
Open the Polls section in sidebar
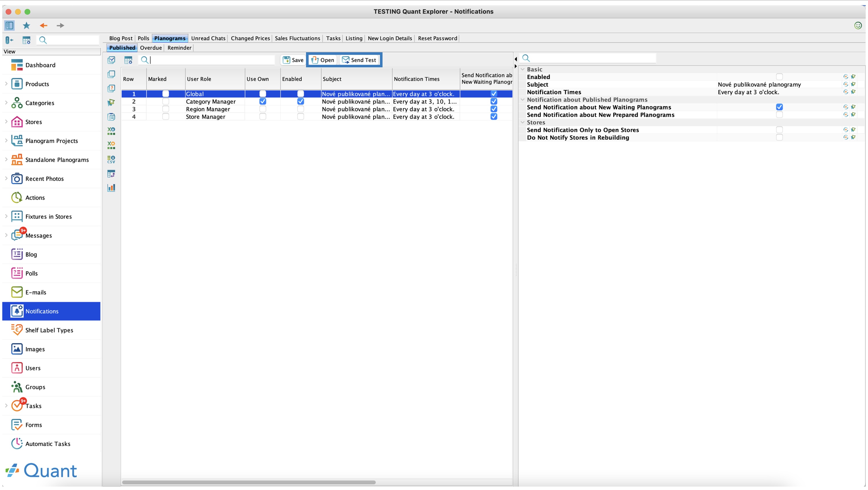tap(51, 273)
